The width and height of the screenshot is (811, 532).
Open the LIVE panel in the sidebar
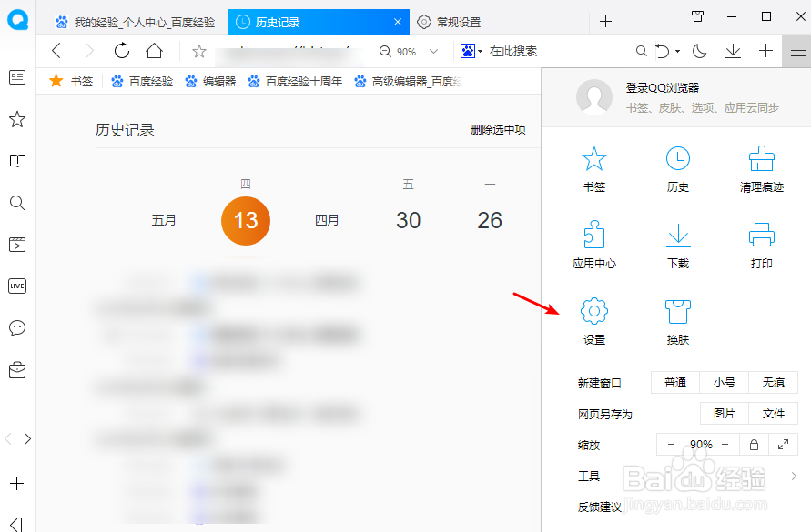[16, 286]
